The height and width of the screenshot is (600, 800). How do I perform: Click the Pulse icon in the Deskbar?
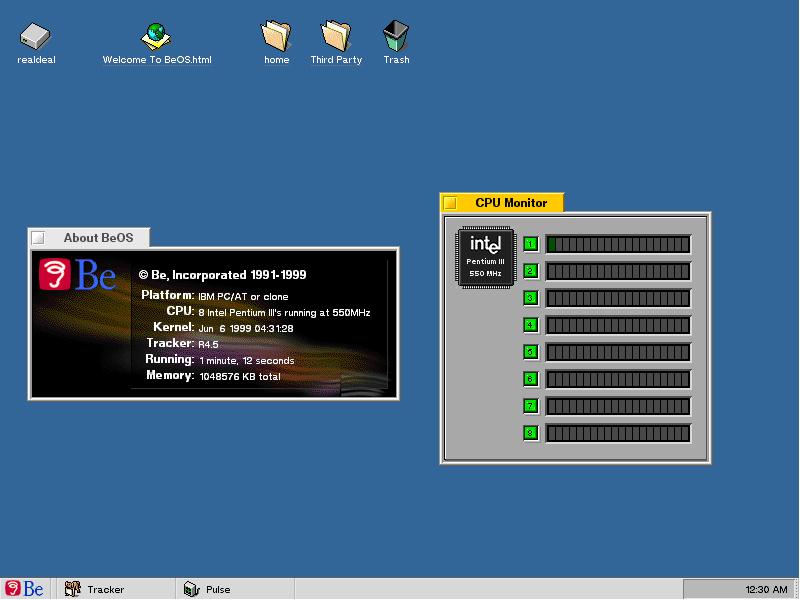191,589
